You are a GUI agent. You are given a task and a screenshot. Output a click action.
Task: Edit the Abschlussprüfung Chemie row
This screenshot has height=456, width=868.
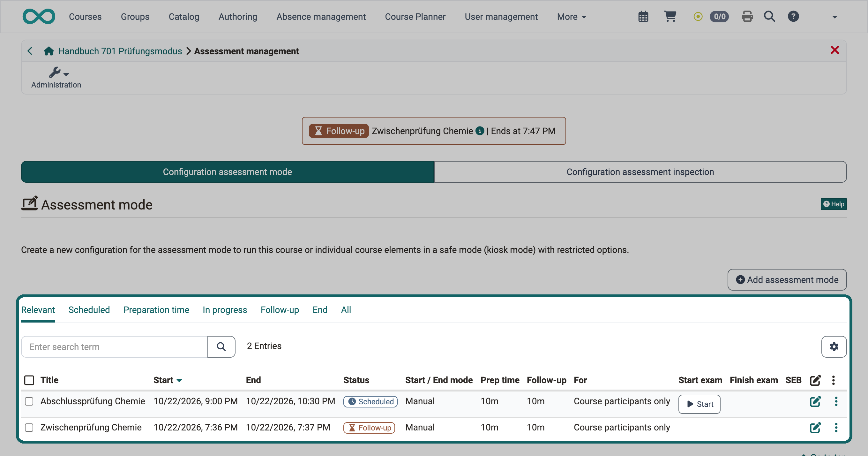click(815, 401)
